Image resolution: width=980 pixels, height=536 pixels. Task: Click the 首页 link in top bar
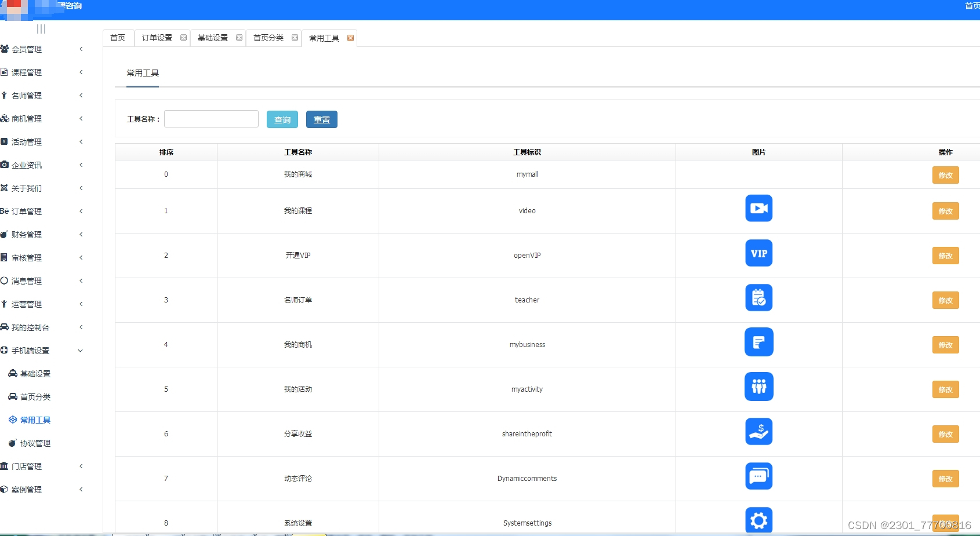coord(972,6)
